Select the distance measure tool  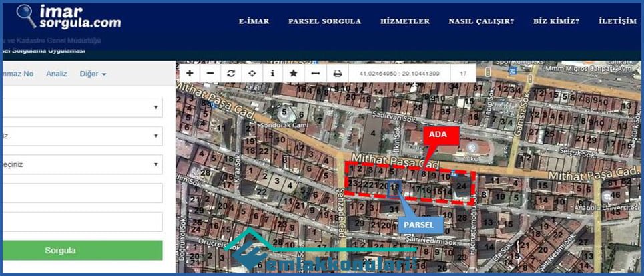(x=315, y=73)
